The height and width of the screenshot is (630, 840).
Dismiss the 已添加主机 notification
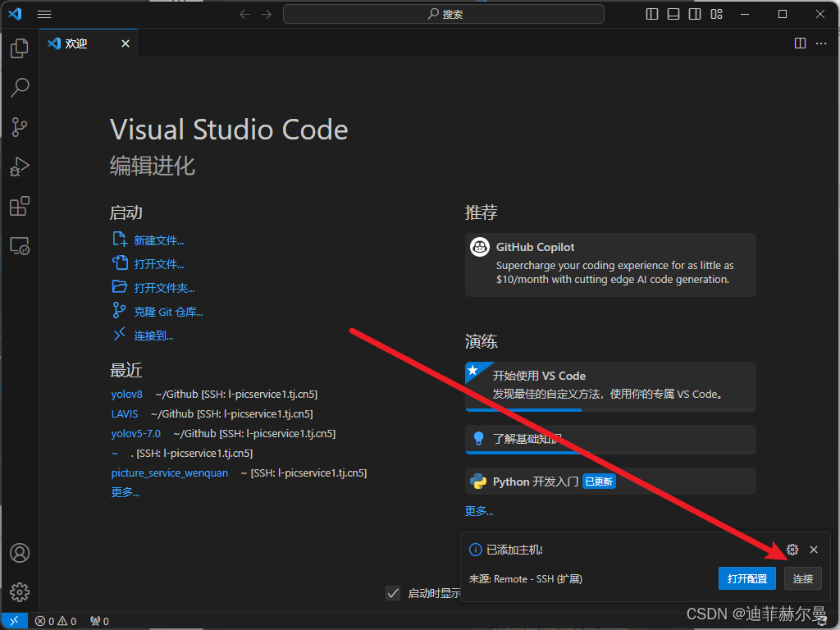(814, 550)
